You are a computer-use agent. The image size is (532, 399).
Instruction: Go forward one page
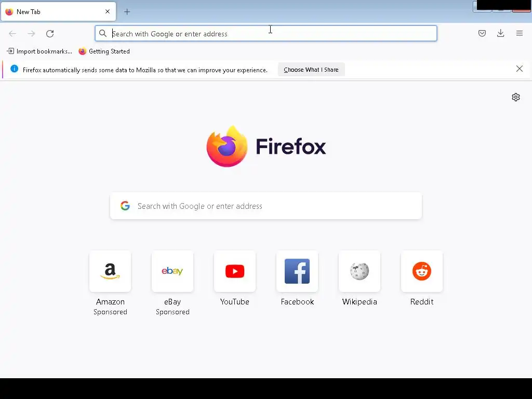click(31, 34)
